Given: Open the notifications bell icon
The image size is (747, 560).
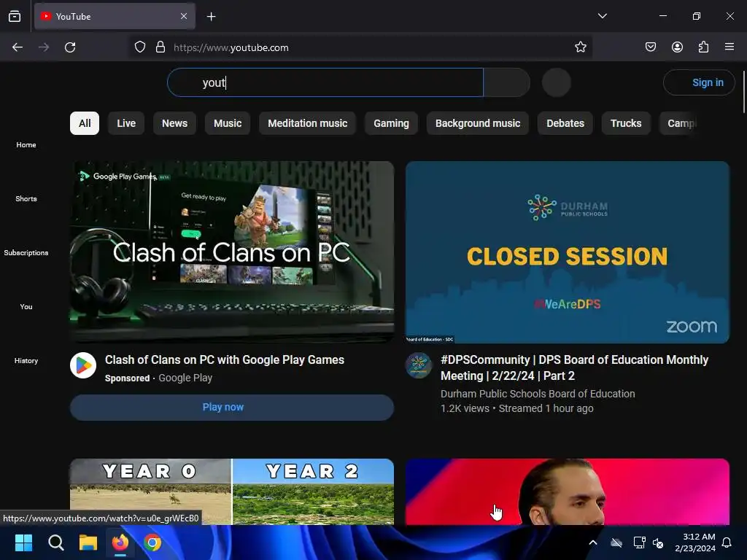Looking at the screenshot, I should point(727,542).
